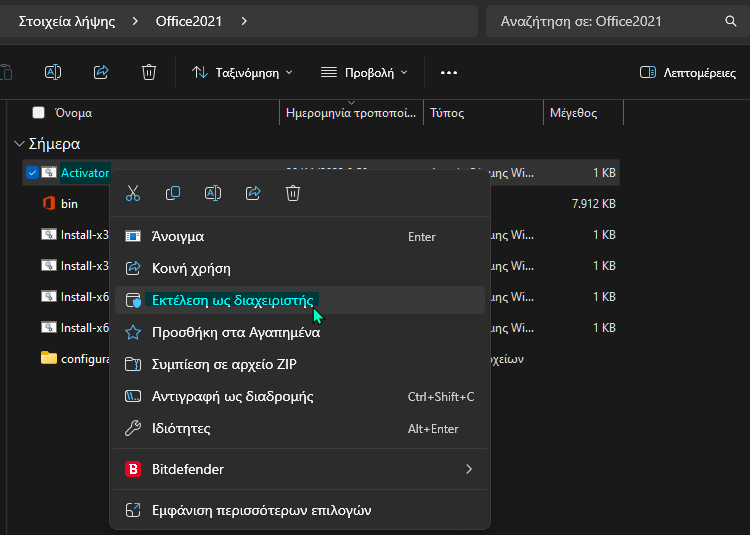This screenshot has height=535, width=750.
Task: Click the star icon beside Προσθήκη στα Αγαπημένα
Action: (133, 332)
